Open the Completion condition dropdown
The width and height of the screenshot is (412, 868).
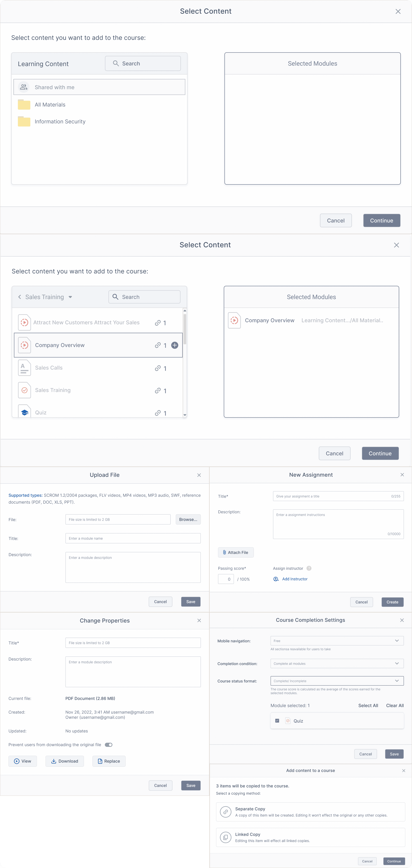(337, 663)
